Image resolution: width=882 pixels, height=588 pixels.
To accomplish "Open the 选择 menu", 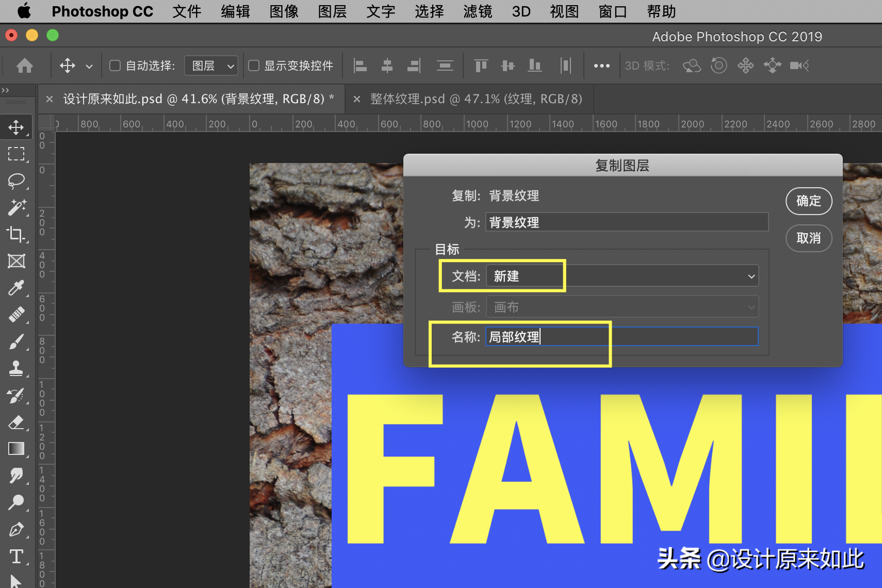I will point(429,11).
